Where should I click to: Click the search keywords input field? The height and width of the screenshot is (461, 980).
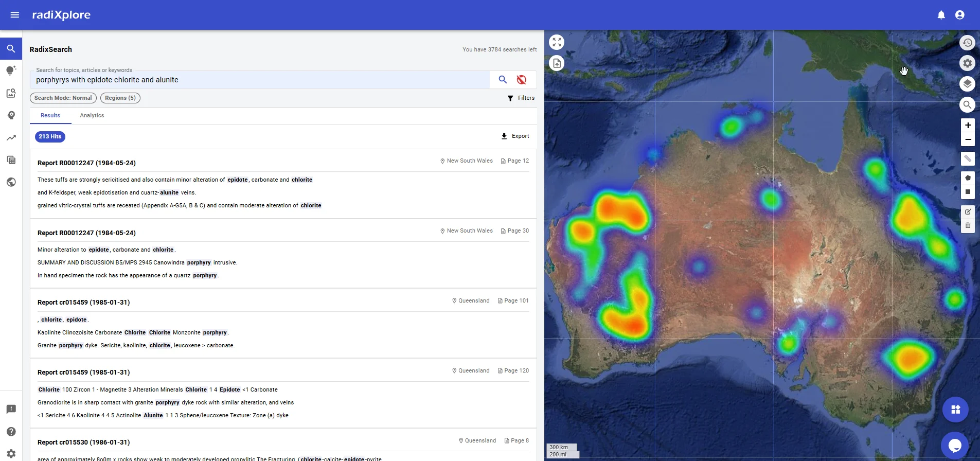[x=260, y=80]
